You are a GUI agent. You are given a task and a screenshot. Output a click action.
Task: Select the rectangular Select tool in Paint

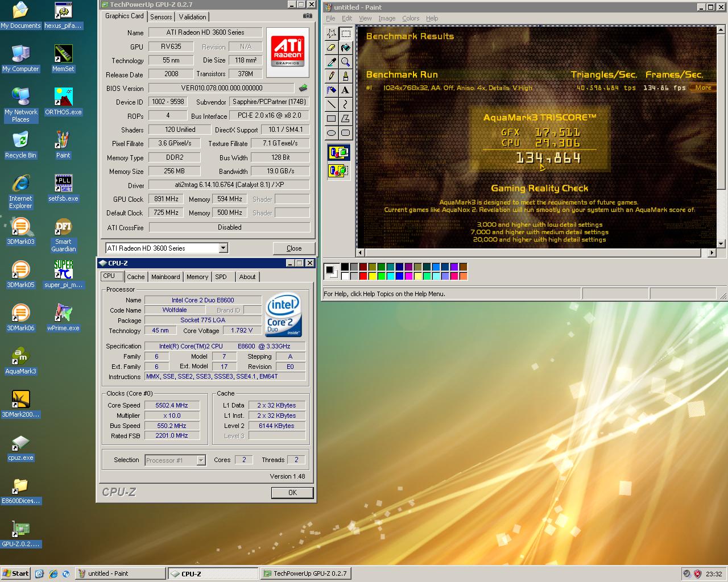pos(346,34)
